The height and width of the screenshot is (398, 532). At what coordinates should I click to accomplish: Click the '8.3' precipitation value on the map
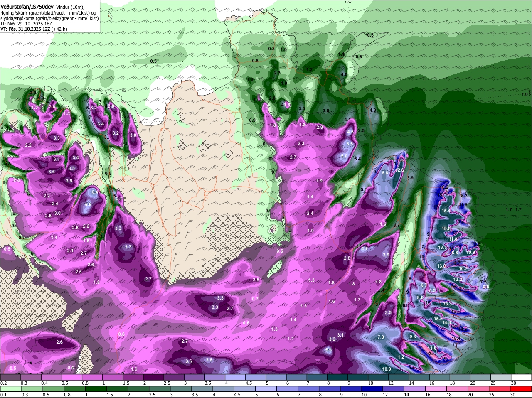(x=465, y=196)
